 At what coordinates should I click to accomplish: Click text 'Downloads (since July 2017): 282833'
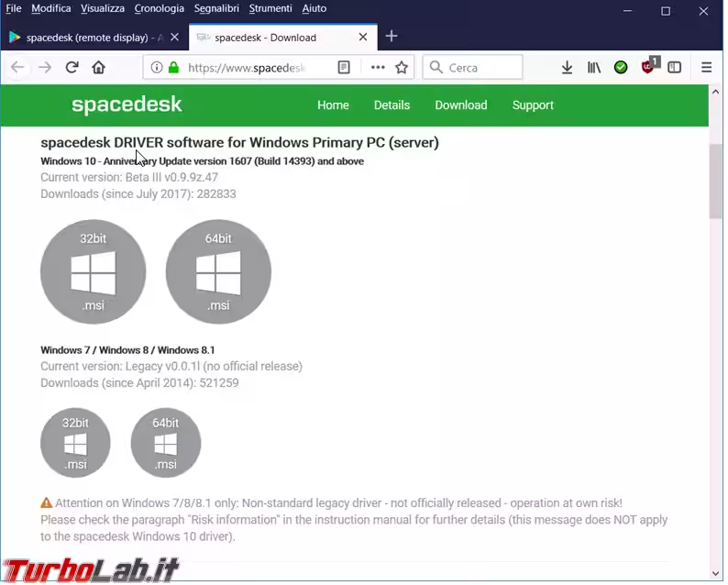point(138,194)
